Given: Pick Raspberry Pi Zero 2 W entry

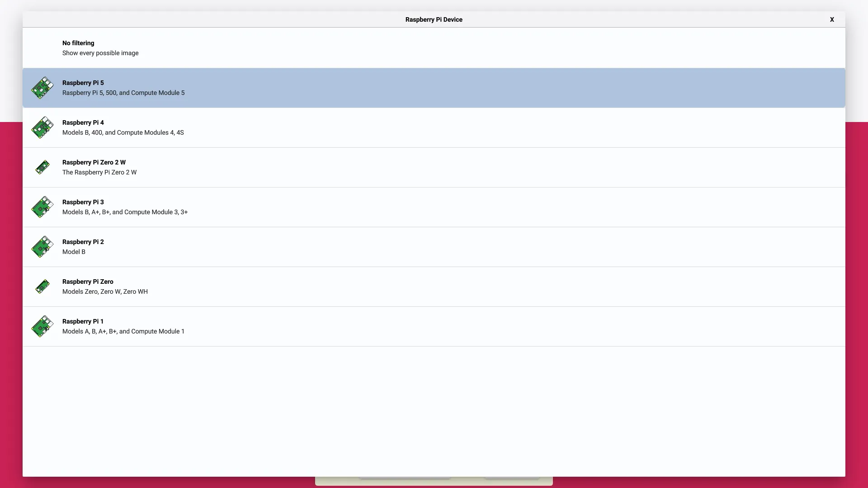Looking at the screenshot, I should tap(94, 162).
